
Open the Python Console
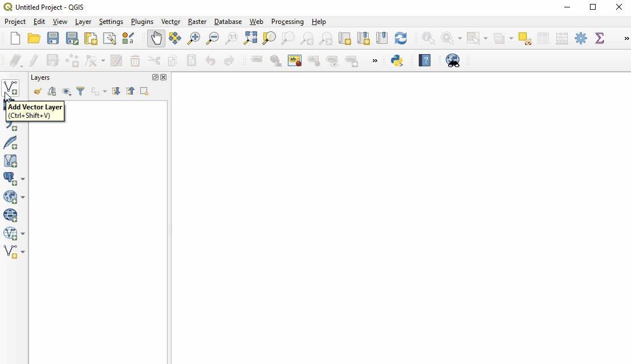397,61
